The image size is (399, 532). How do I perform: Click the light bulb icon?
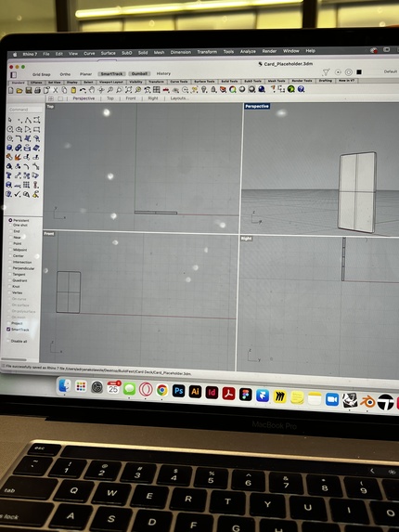coord(204,89)
